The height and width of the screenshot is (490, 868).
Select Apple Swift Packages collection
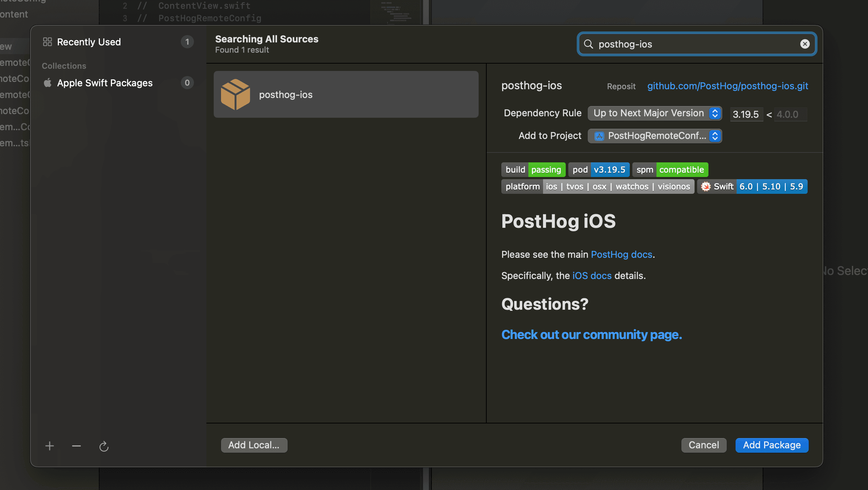pos(118,83)
